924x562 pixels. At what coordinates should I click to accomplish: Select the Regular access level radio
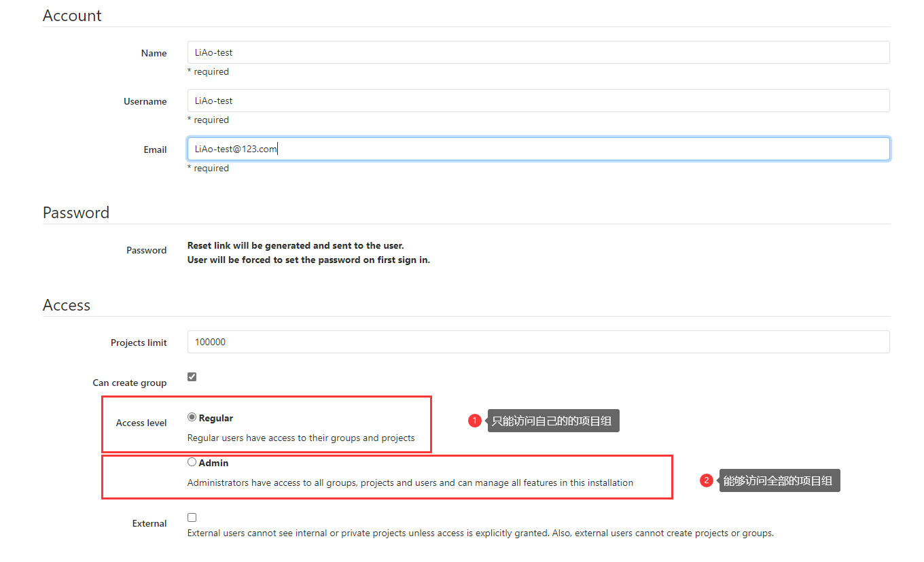pyautogui.click(x=192, y=417)
